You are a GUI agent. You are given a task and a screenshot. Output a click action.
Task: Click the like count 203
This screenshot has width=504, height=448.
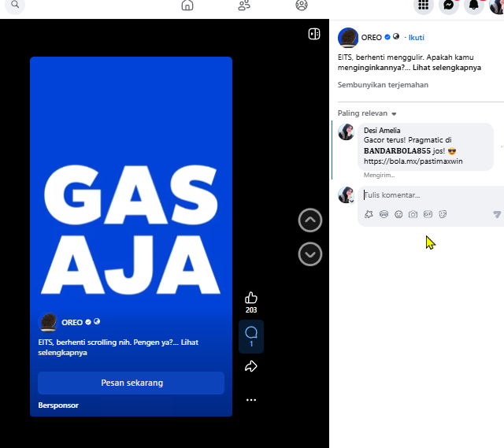pos(251,309)
